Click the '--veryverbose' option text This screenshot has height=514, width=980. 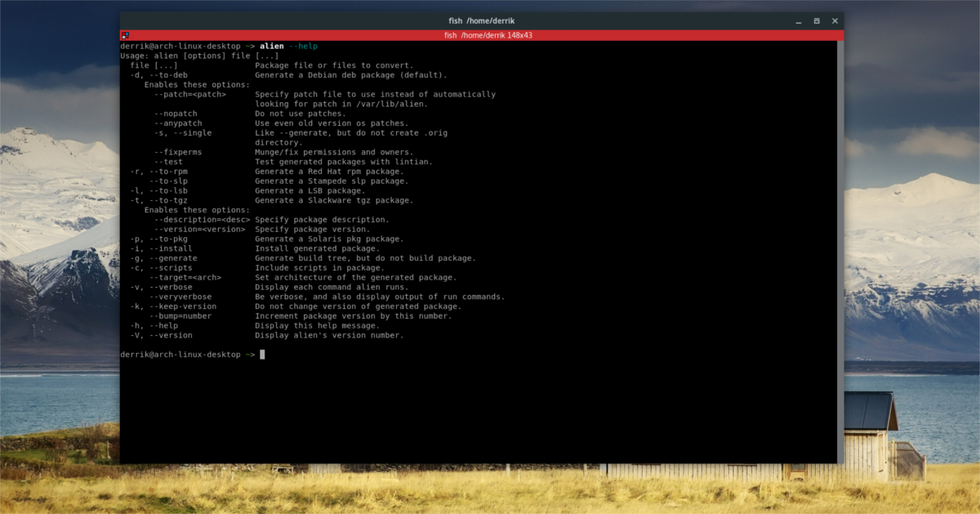(180, 297)
